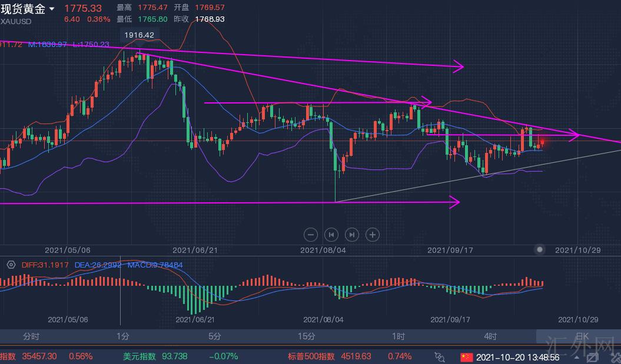The image size is (621, 364).
Task: Click the 2021-10-20 13:48:56 clock text
Action: pos(517,358)
